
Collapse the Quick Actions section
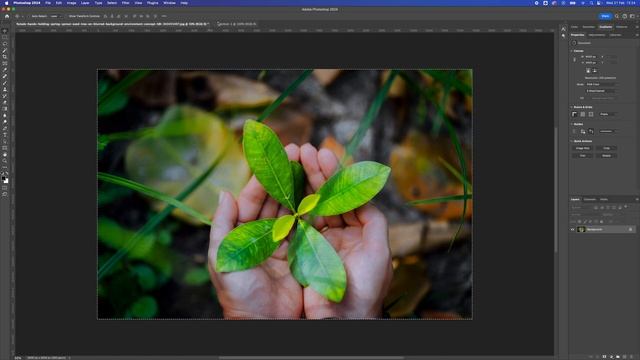tap(571, 141)
